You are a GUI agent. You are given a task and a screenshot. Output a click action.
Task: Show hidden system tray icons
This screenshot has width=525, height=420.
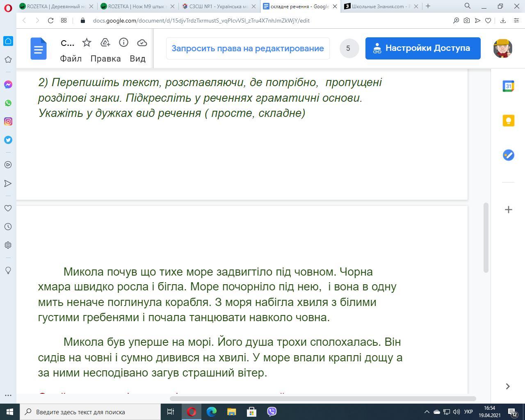(427, 412)
